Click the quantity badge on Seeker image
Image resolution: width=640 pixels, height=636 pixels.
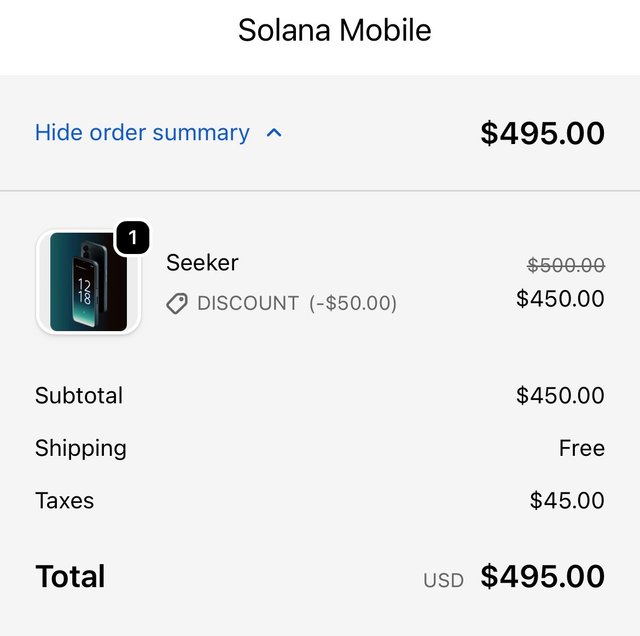coord(132,239)
